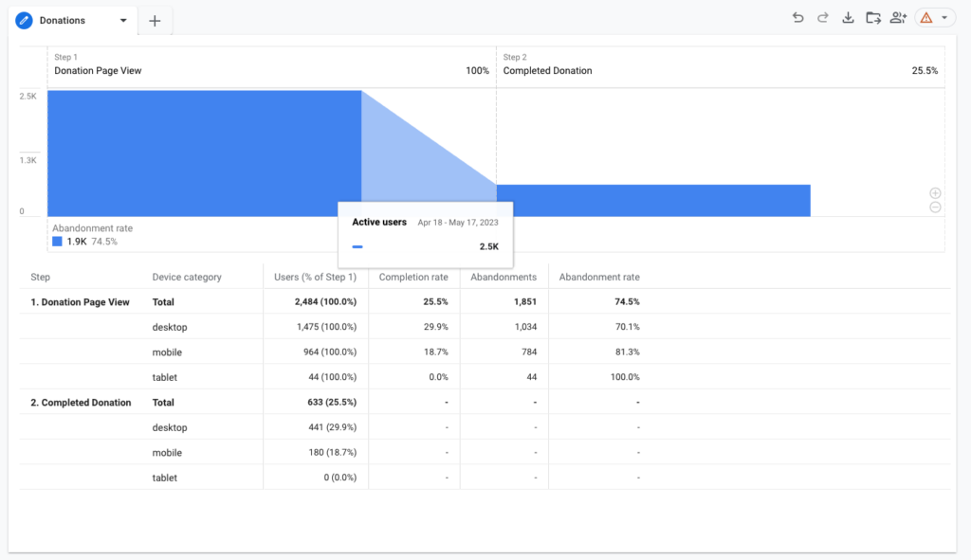This screenshot has height=560, width=971.
Task: Click the orange warning triangle icon
Action: click(926, 18)
